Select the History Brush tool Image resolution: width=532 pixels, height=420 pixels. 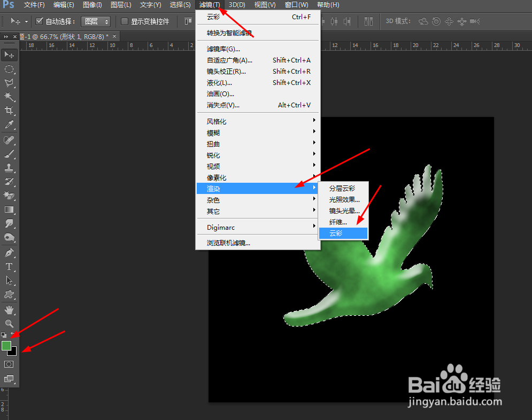pyautogui.click(x=9, y=182)
